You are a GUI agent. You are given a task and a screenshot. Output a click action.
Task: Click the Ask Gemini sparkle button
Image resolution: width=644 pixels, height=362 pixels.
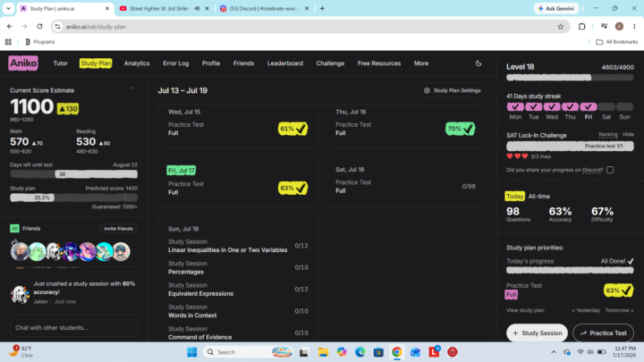pyautogui.click(x=556, y=8)
